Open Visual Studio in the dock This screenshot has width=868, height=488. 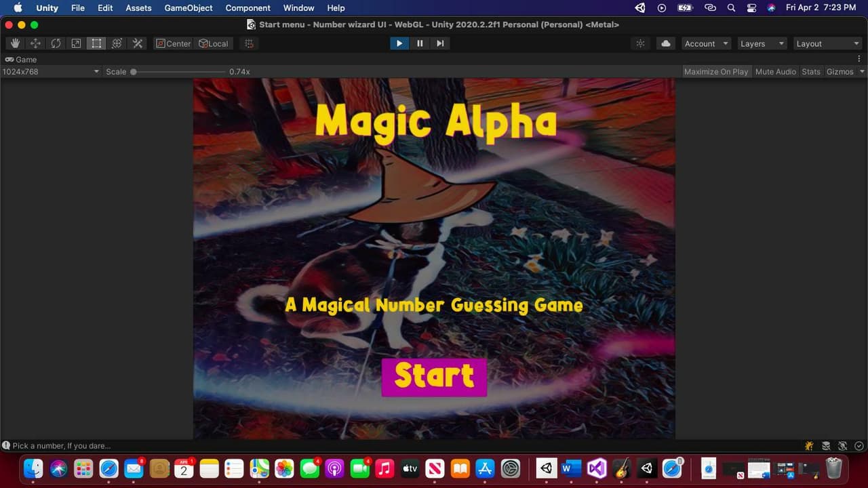pyautogui.click(x=597, y=468)
